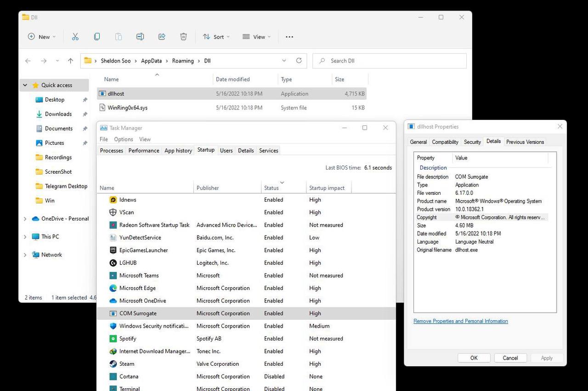The image size is (588, 391).
Task: Open the Options menu in Task Manager
Action: [124, 139]
